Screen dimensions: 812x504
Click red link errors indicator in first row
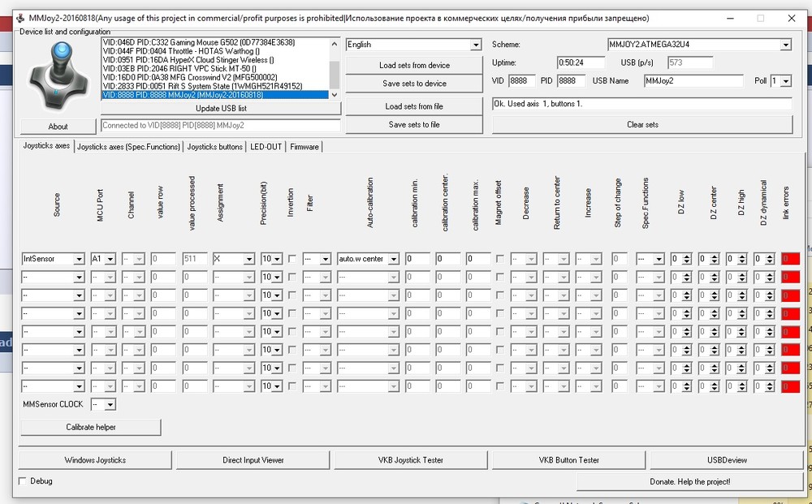pyautogui.click(x=790, y=259)
